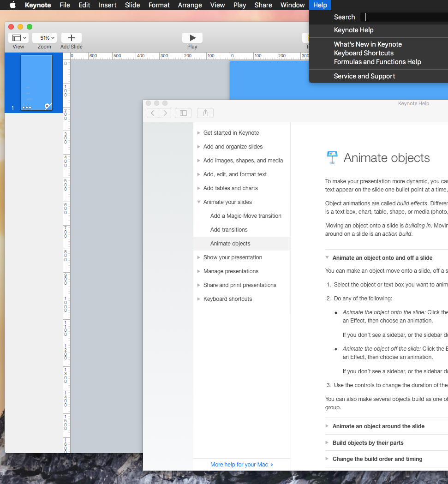Expand Add images, shapes, and media topic
This screenshot has height=484, width=448.
point(198,161)
